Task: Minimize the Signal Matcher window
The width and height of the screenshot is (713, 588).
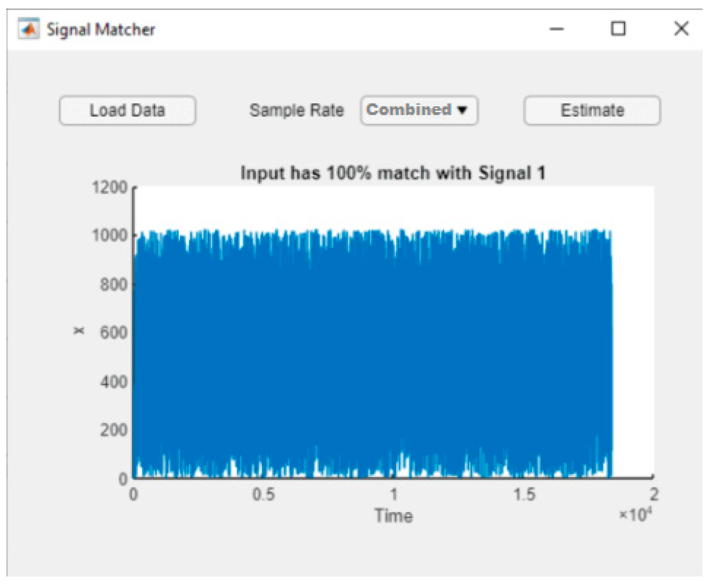Action: pyautogui.click(x=556, y=29)
